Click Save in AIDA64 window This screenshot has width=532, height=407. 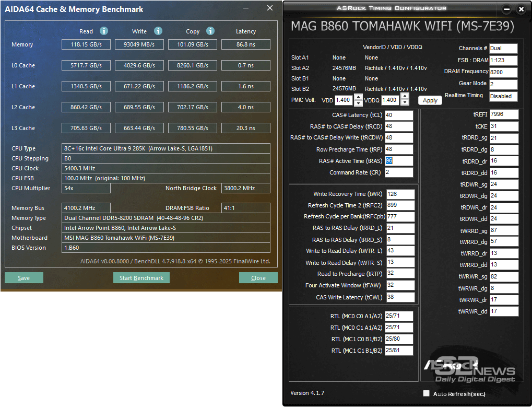tap(23, 278)
